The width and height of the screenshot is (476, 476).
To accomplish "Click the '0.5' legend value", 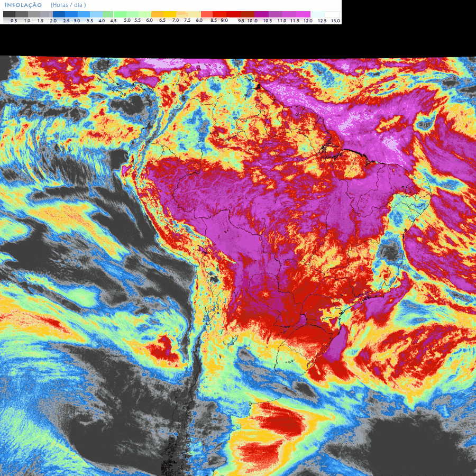I will pyautogui.click(x=14, y=21).
